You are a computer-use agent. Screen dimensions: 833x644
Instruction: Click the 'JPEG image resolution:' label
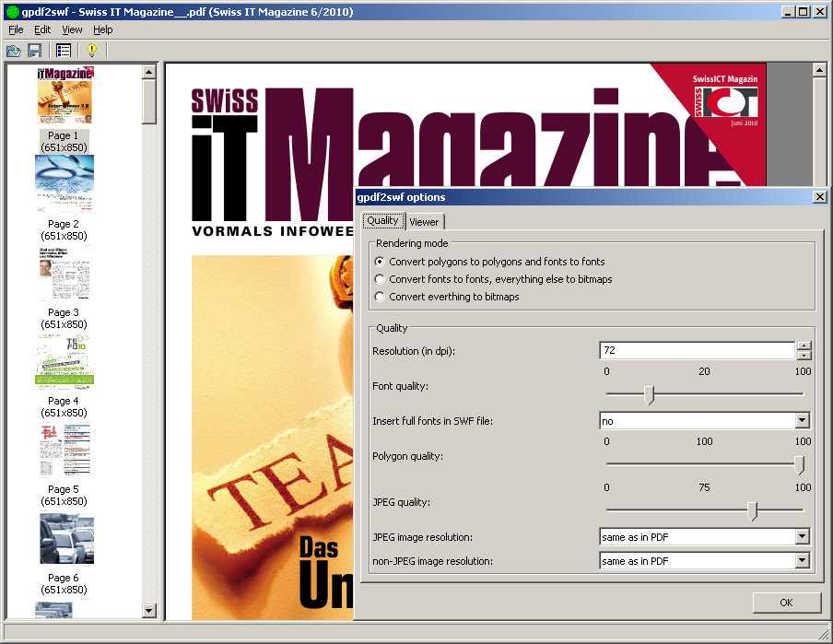click(x=423, y=537)
